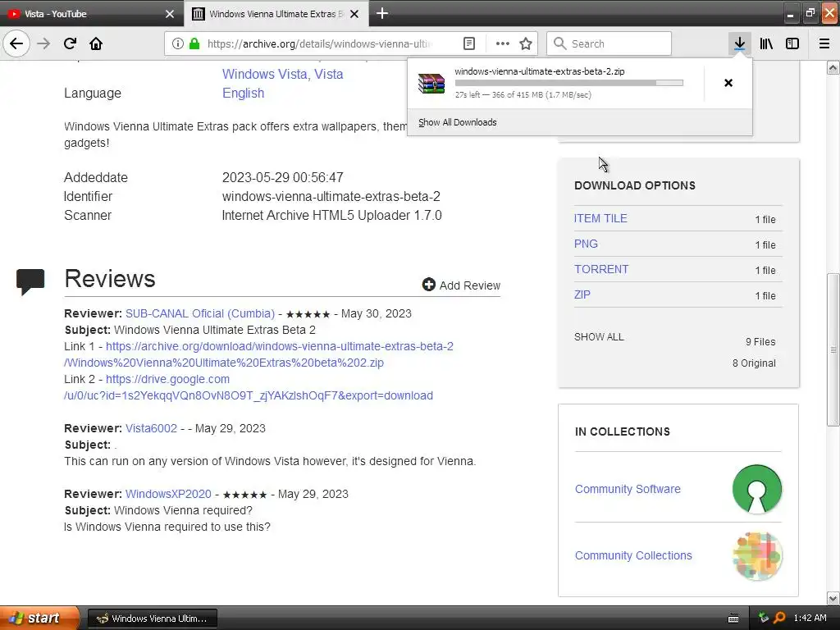Screen dimensions: 840x630
Task: Click the on-screen keyboard tray icon
Action: 733,619
